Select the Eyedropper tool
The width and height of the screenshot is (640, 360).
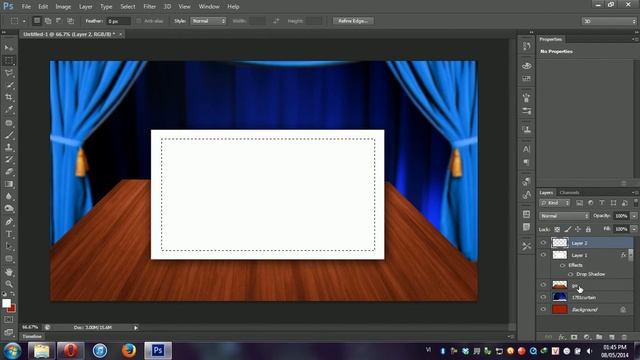tap(9, 110)
